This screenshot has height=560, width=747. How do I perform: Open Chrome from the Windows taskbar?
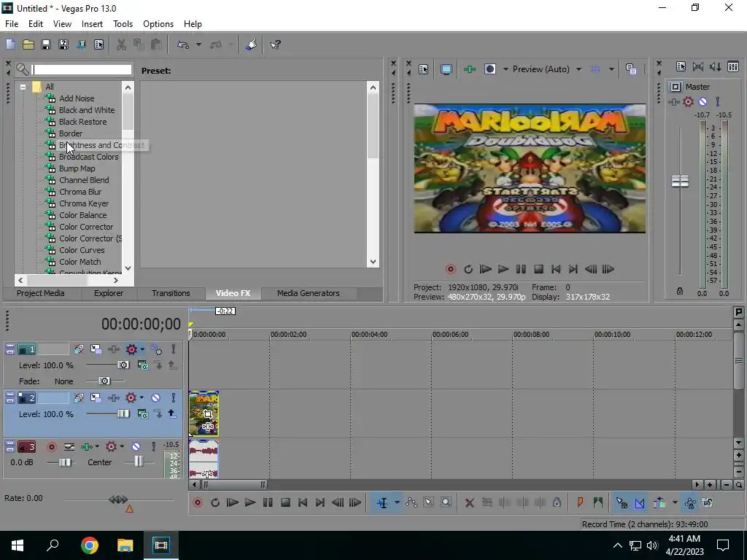pyautogui.click(x=90, y=545)
